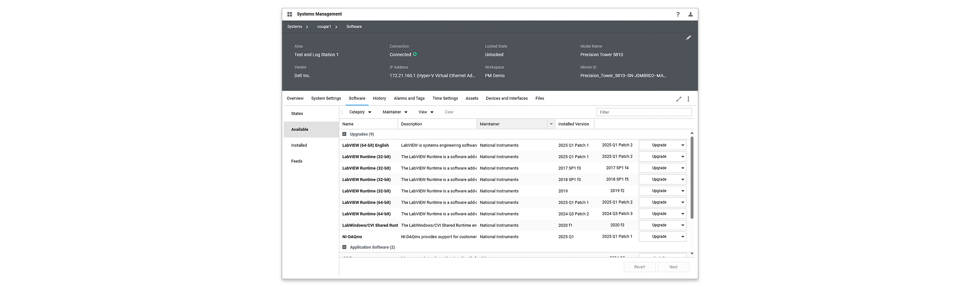Sort by the Name column header
This screenshot has width=980, height=287.
pos(368,124)
